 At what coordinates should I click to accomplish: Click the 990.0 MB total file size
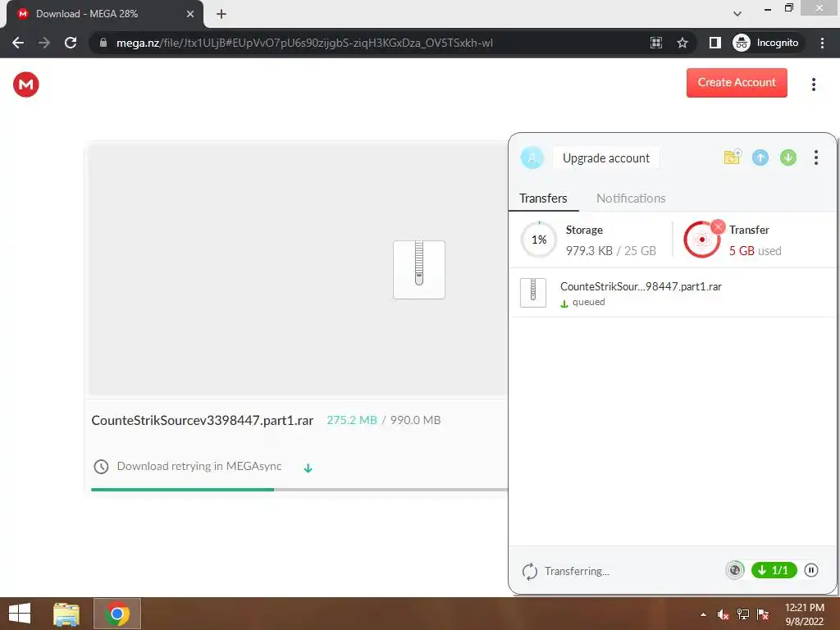(x=415, y=421)
